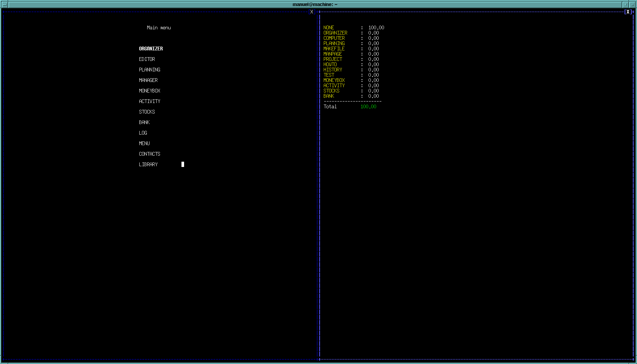Click the yellow NONE category row

329,28
